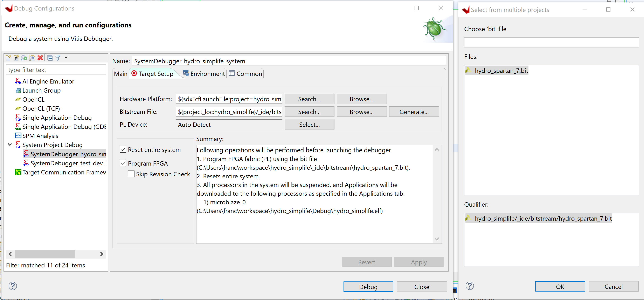Click the Common tab icon
The height and width of the screenshot is (300, 644).
[232, 73]
